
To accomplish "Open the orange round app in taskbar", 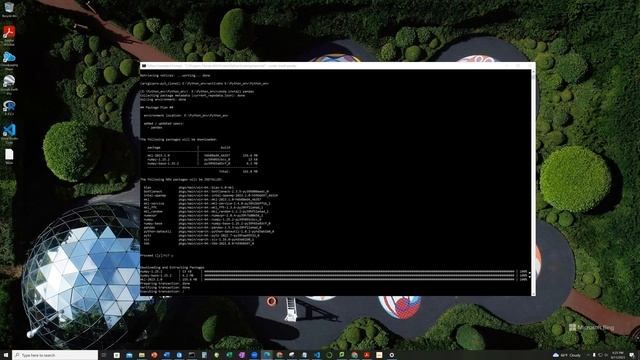I will [x=154, y=355].
